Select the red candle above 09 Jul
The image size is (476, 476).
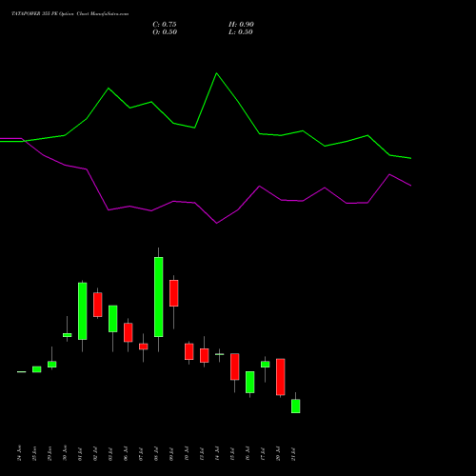coord(174,293)
